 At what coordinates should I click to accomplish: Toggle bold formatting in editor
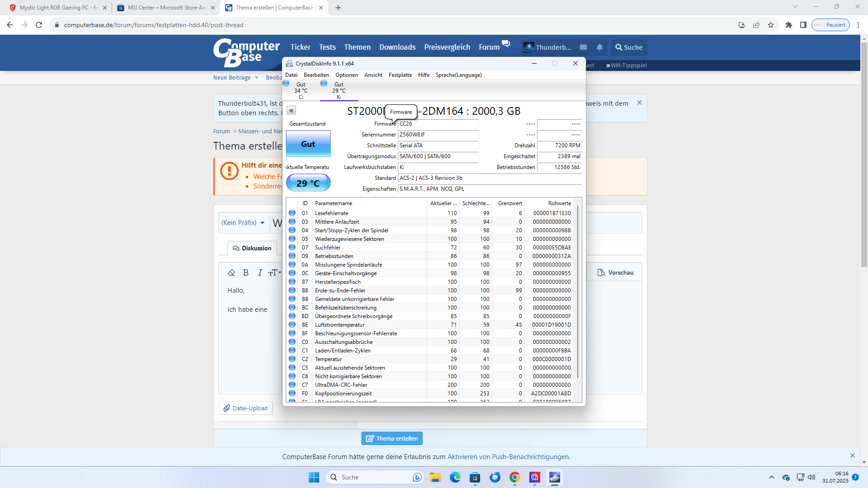[x=245, y=272]
